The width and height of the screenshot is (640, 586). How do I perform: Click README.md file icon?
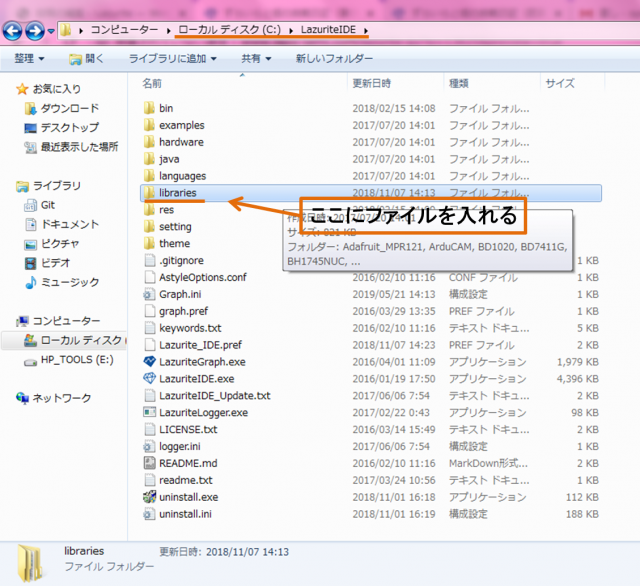(150, 463)
